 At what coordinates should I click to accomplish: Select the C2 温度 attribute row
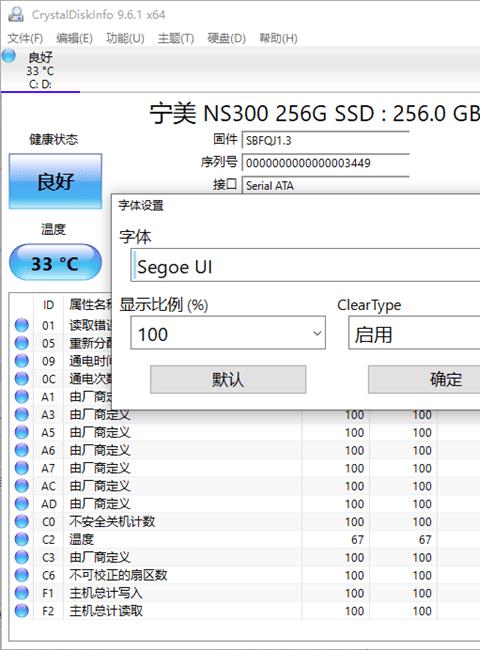point(245,539)
